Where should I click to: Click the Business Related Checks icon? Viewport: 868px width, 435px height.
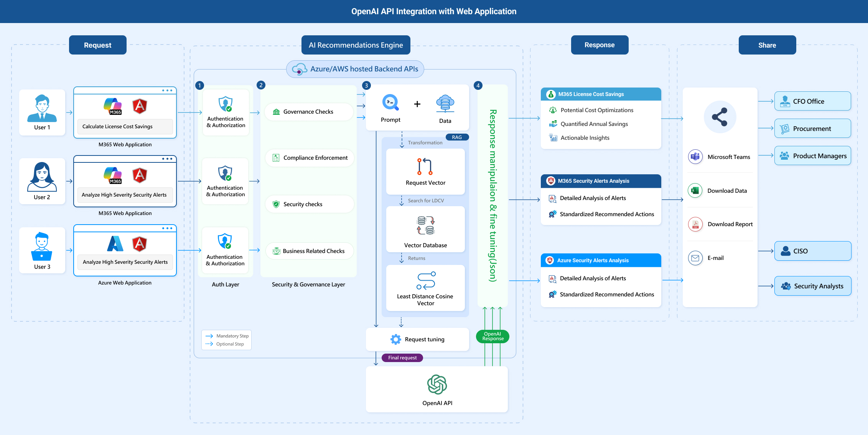(277, 251)
